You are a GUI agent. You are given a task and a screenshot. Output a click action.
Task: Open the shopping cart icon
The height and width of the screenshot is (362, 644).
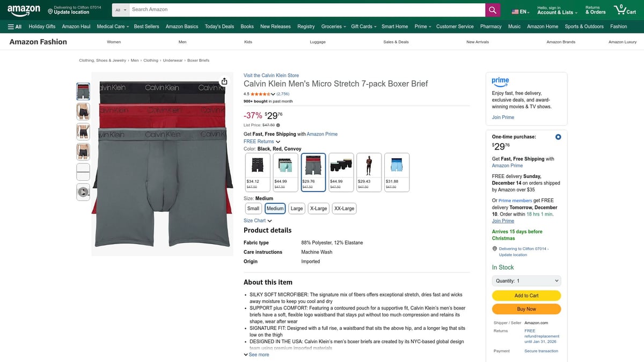point(620,9)
